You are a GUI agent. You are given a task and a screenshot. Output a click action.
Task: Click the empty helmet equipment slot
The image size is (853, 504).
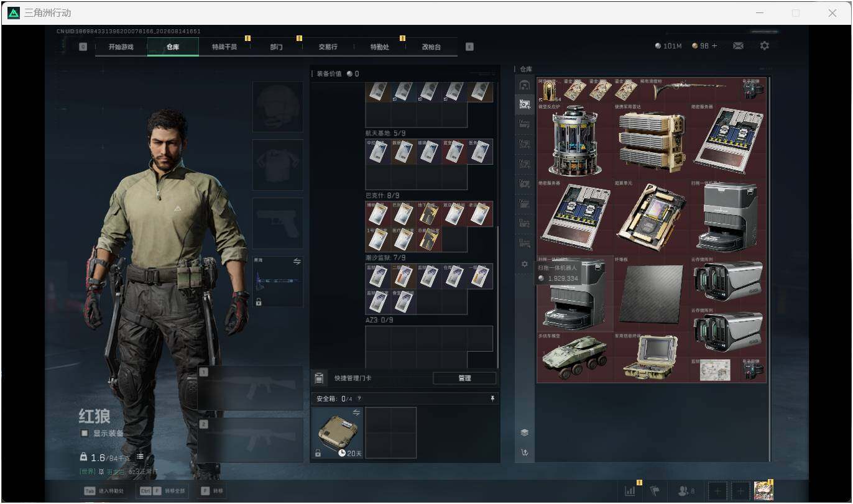[278, 107]
